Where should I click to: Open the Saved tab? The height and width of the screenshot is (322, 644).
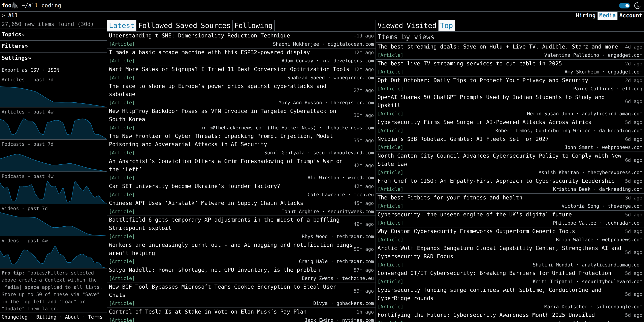coord(186,26)
